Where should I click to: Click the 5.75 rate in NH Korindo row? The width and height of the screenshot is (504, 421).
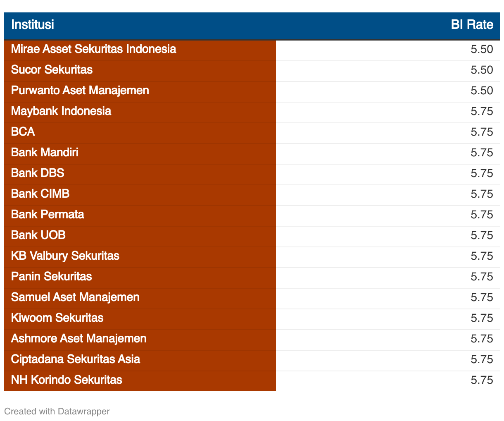coord(482,380)
